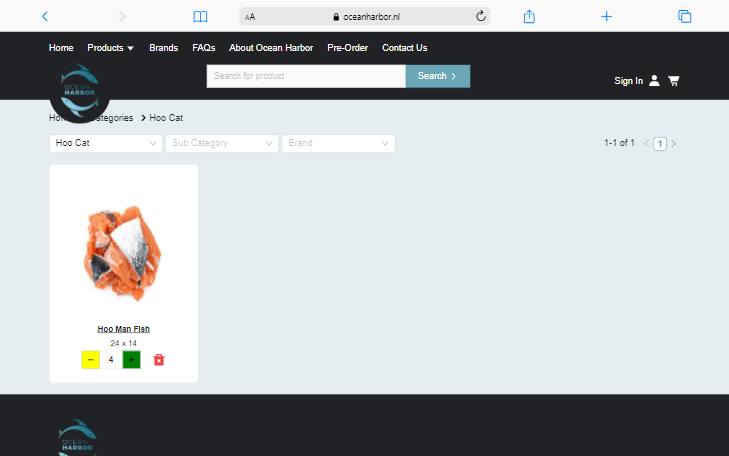
Task: Decrease quantity with yellow minus button
Action: [x=91, y=360]
